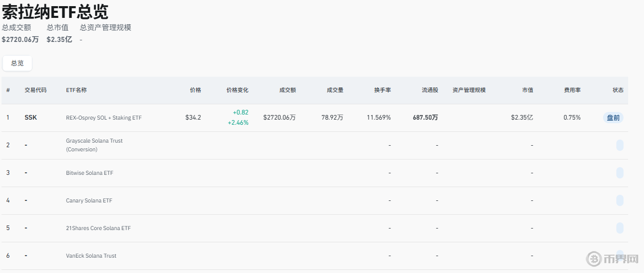Sort by 价格 column header
The height and width of the screenshot is (273, 644).
click(x=195, y=90)
